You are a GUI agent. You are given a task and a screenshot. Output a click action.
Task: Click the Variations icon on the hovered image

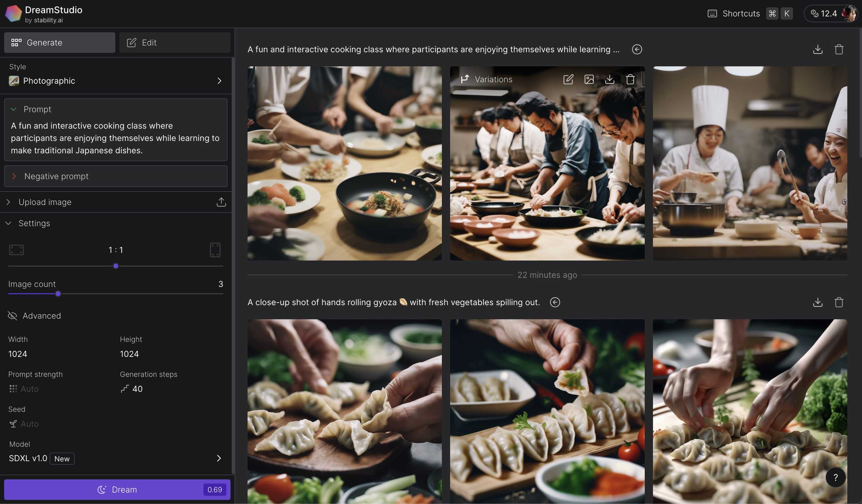465,79
